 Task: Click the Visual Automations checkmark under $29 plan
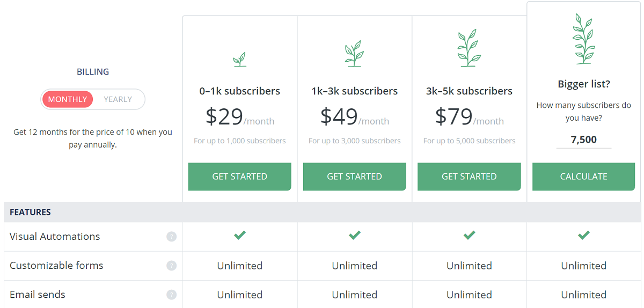pos(240,235)
